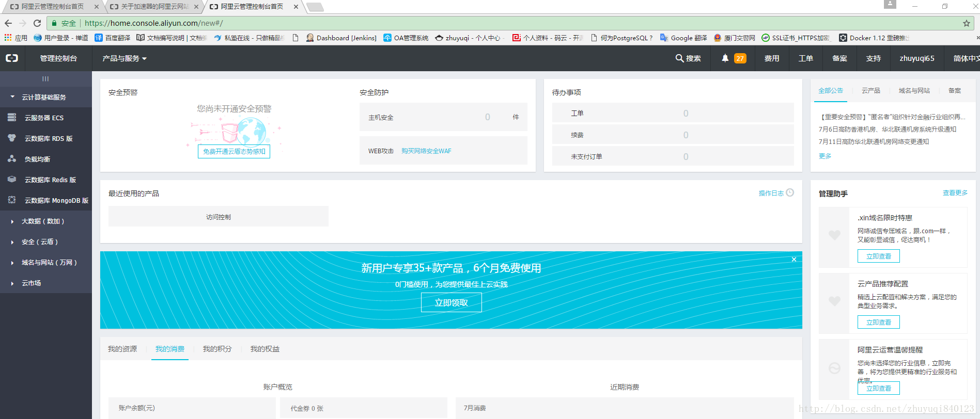Open the 访问控制 recent product
This screenshot has height=419, width=980.
[219, 216]
